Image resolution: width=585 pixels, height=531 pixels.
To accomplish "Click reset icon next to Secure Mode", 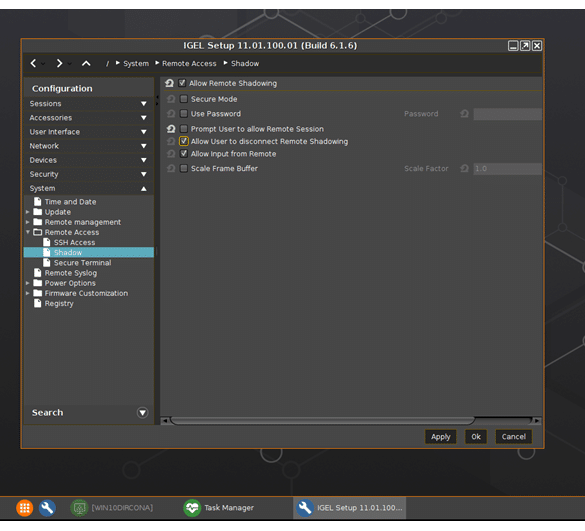I will click(171, 99).
